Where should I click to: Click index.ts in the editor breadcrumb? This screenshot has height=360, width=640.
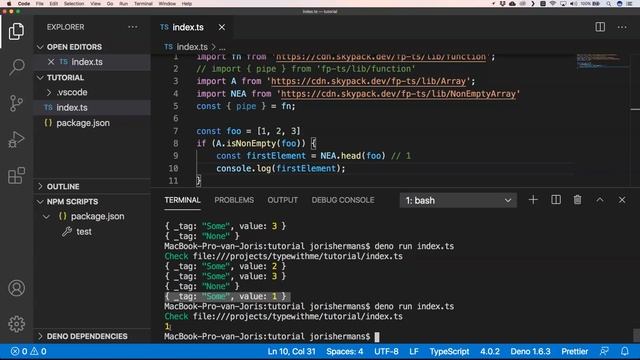(192, 47)
